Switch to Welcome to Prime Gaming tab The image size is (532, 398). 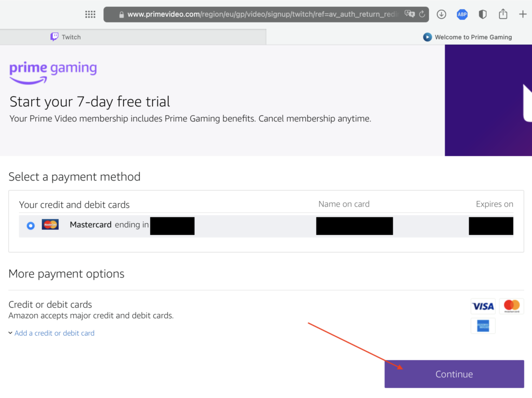pyautogui.click(x=468, y=37)
